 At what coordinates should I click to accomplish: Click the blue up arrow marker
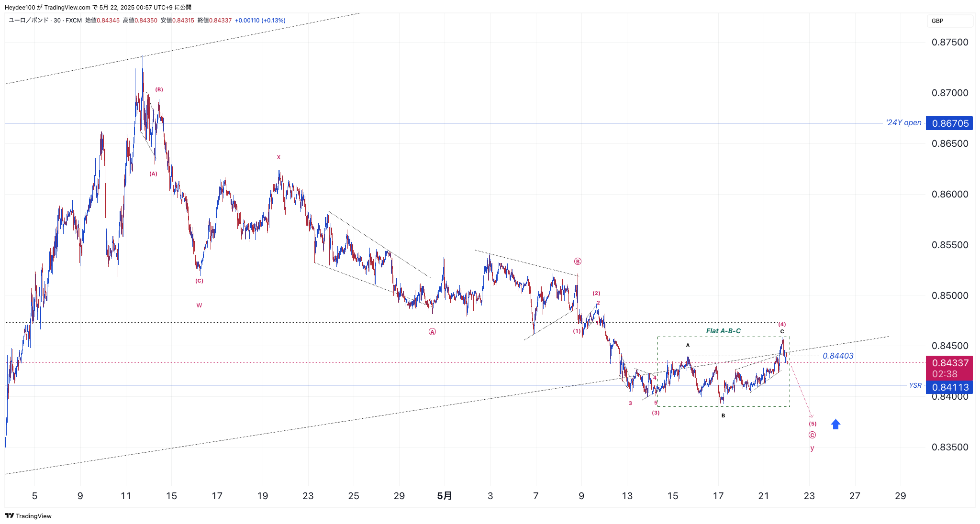(835, 424)
